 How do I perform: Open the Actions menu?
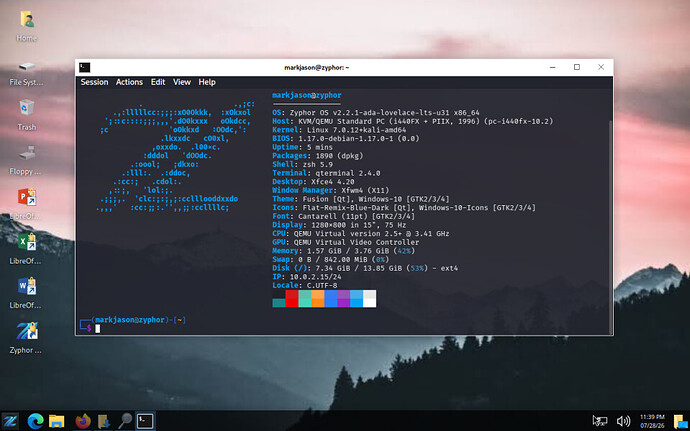tap(129, 82)
